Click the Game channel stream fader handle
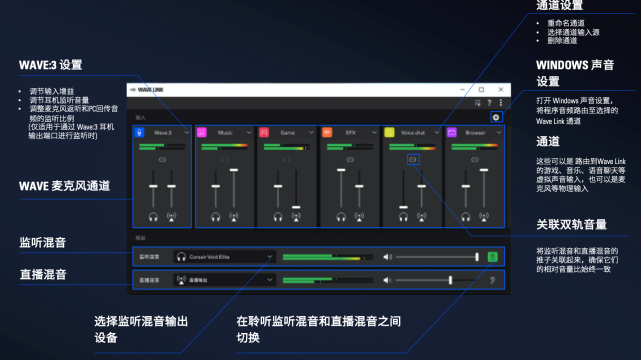Image resolution: width=641 pixels, height=360 pixels. tap(296, 207)
